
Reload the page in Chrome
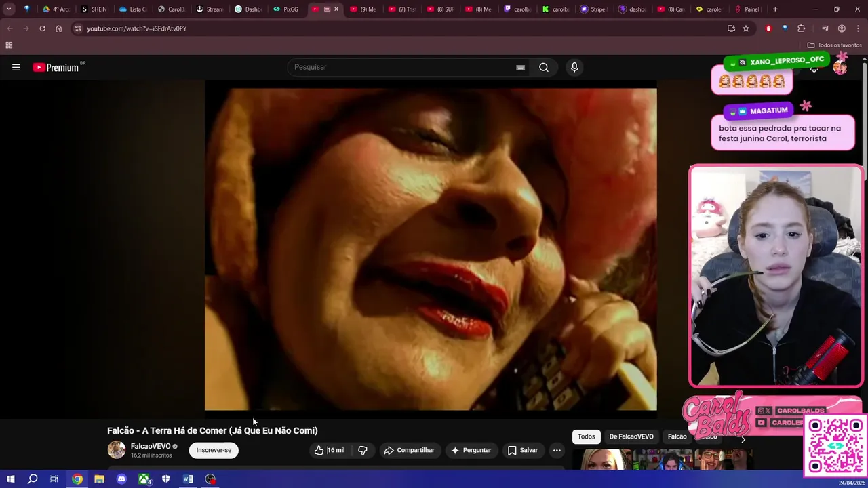click(x=42, y=28)
